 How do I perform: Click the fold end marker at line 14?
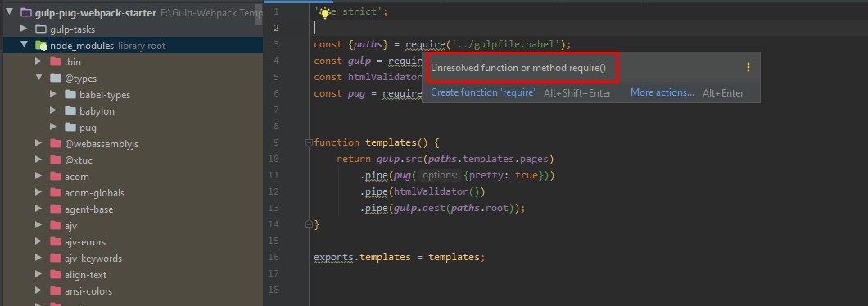coord(309,225)
